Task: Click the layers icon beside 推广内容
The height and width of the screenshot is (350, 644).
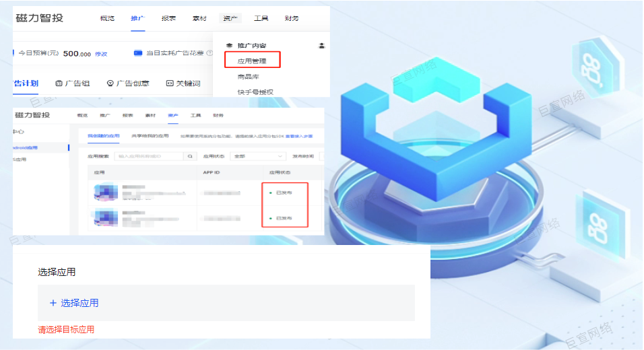Action: pyautogui.click(x=230, y=46)
